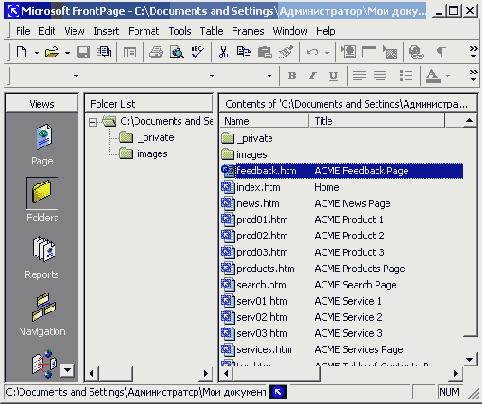The height and width of the screenshot is (404, 482).
Task: Click the Format Painter icon
Action: coord(286,52)
